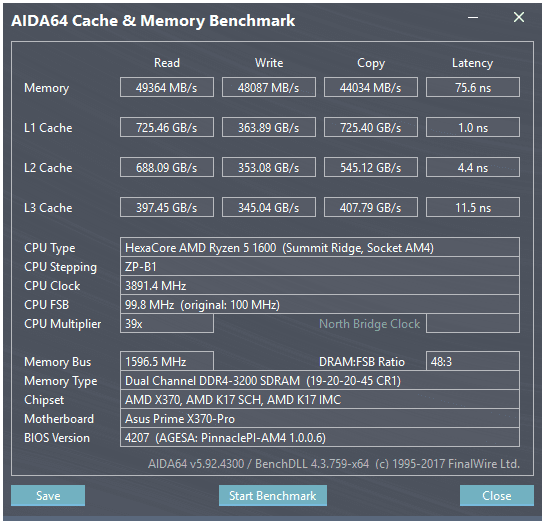
Task: Select the BIOS Version 4207 field
Action: (320, 437)
